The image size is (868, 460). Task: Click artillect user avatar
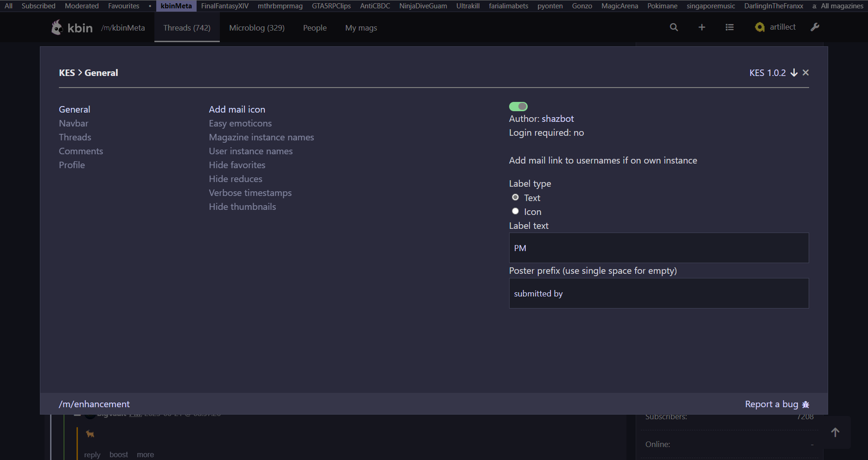click(759, 27)
